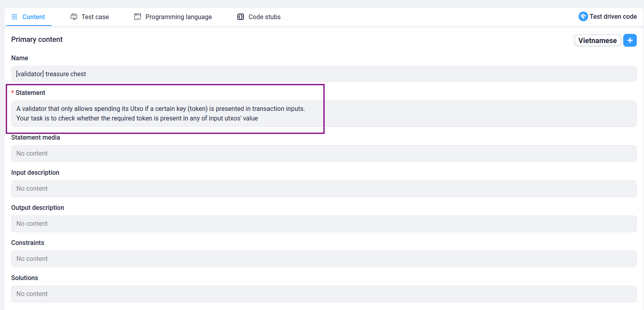
Task: Click the Vietnamese language button
Action: coord(597,40)
